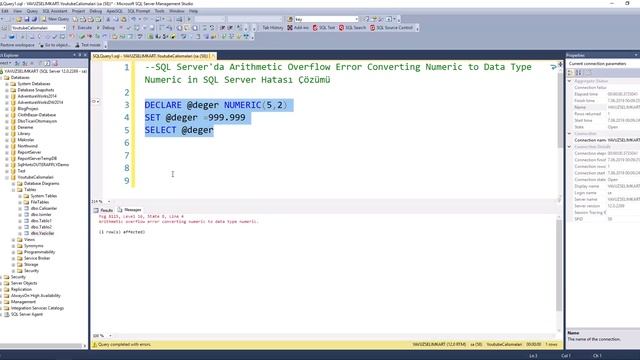Select the Integration Services Catalogs folder
Viewport: 640px width, 360px height.
(x=37, y=308)
